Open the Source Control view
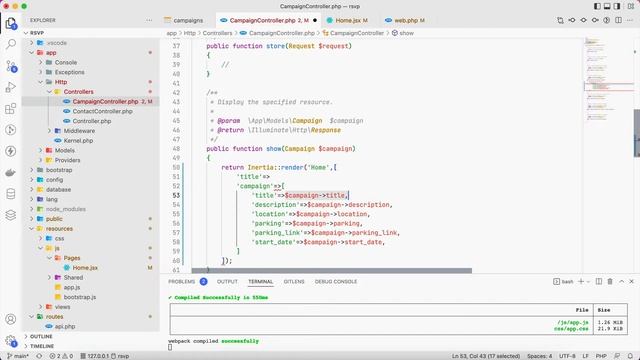The height and width of the screenshot is (360, 640). [x=11, y=66]
